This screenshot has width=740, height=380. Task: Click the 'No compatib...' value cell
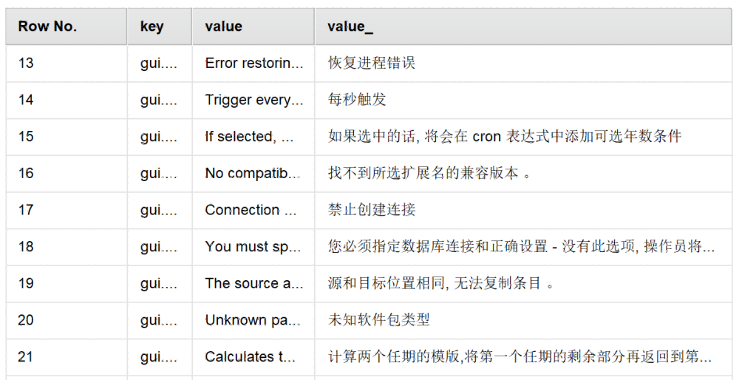click(x=253, y=173)
